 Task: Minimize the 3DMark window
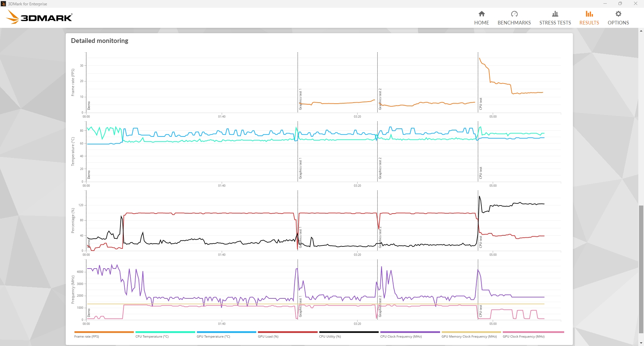click(x=605, y=4)
